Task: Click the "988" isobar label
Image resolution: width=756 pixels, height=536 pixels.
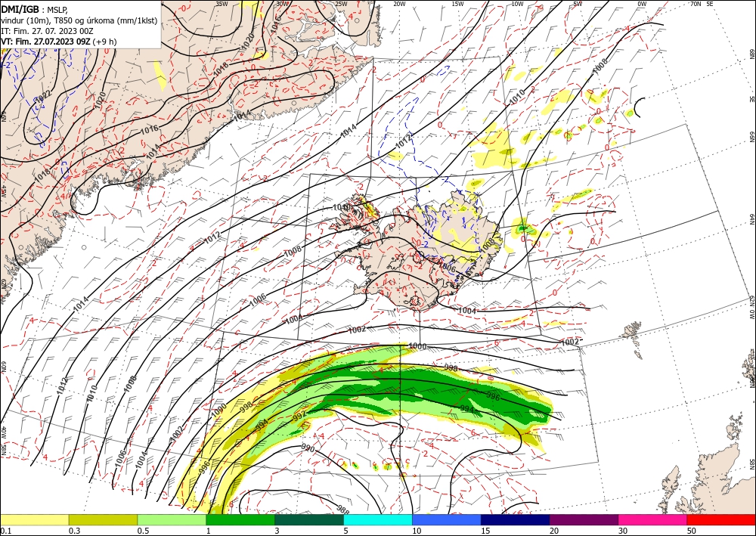Action: [x=343, y=509]
